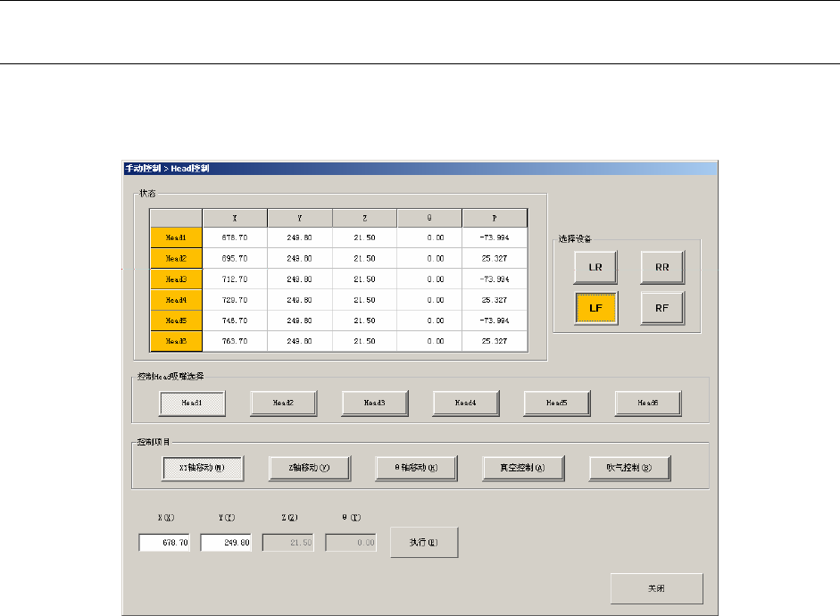Screen dimensions: 840x616
Task: Choose the Head1 nozzle button
Action: [192, 404]
